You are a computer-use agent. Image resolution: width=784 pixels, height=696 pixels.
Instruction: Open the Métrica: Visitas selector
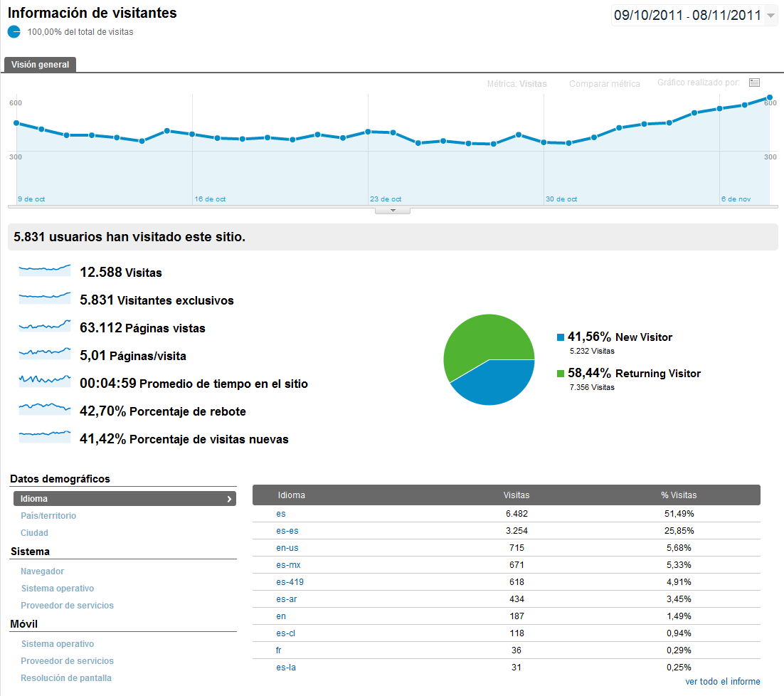(517, 83)
